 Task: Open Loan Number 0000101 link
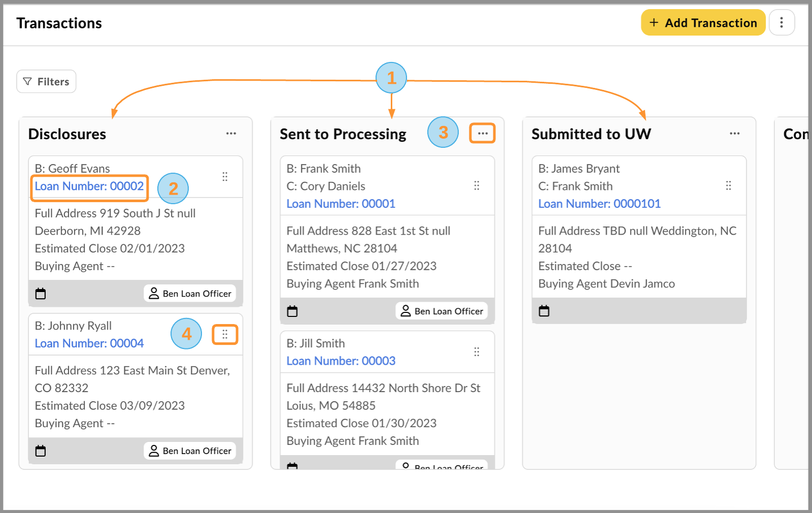[x=599, y=203]
